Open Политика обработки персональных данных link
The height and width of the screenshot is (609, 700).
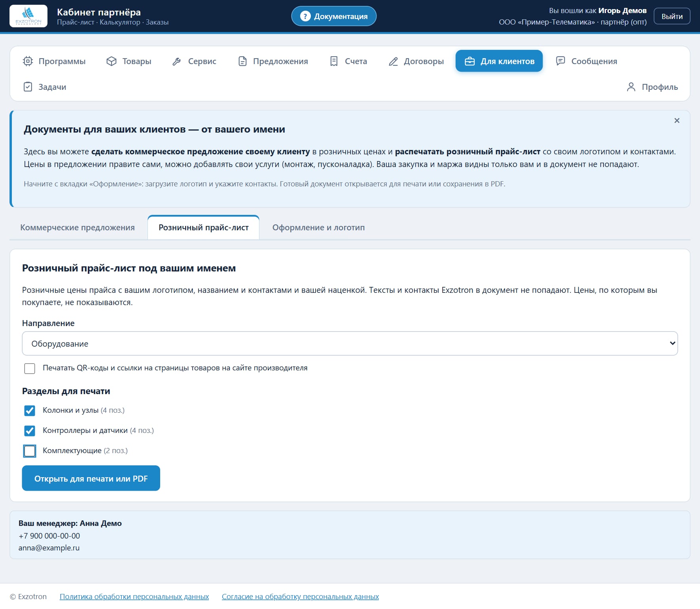(x=134, y=597)
